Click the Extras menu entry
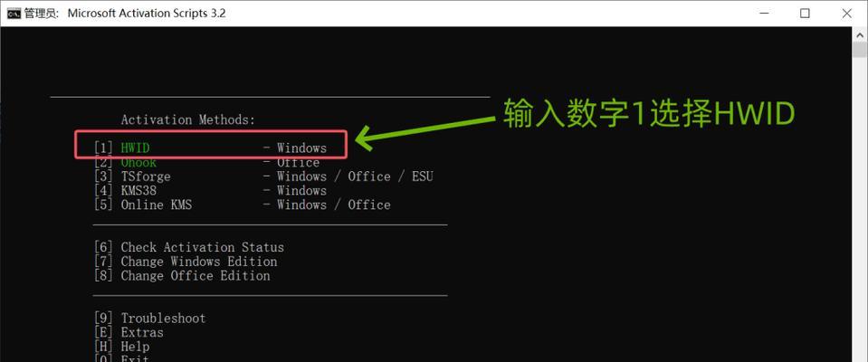 pos(129,333)
